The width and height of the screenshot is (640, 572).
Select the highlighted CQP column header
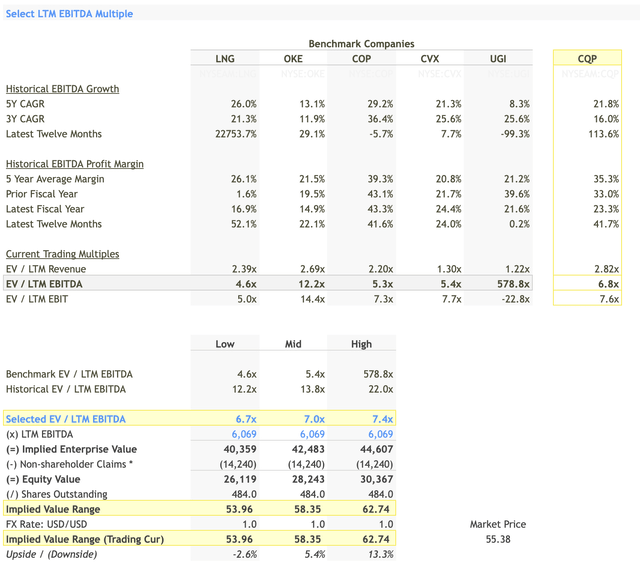click(587, 59)
